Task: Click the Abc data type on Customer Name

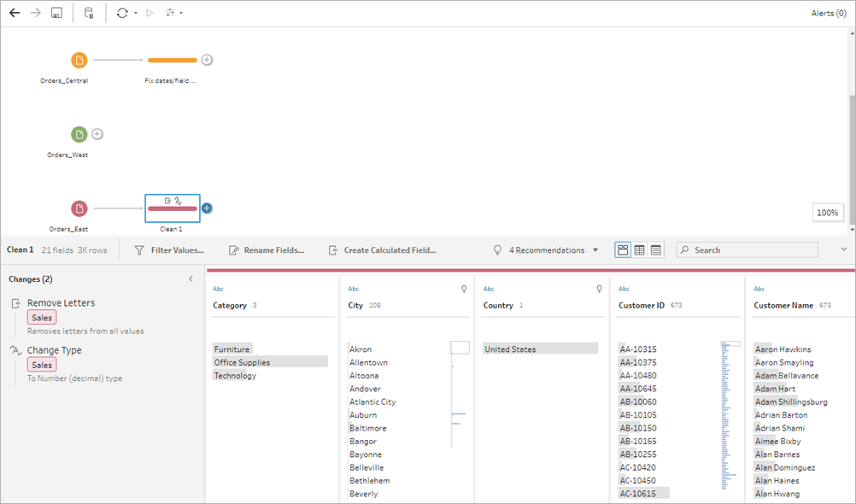Action: (759, 289)
